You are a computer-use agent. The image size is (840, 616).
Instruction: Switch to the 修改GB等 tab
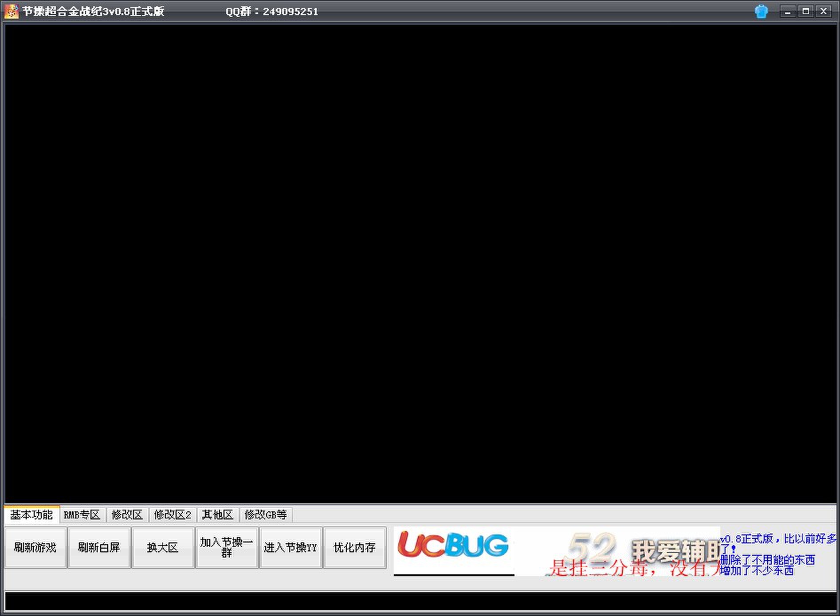pos(266,515)
